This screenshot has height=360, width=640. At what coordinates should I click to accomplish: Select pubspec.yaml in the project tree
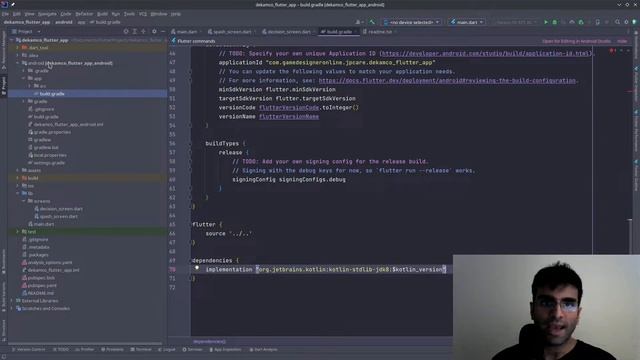[42, 286]
